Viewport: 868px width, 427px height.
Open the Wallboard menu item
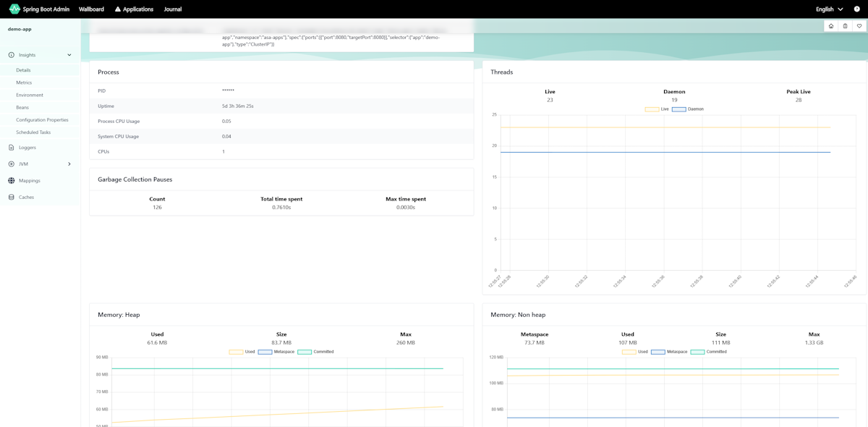91,9
